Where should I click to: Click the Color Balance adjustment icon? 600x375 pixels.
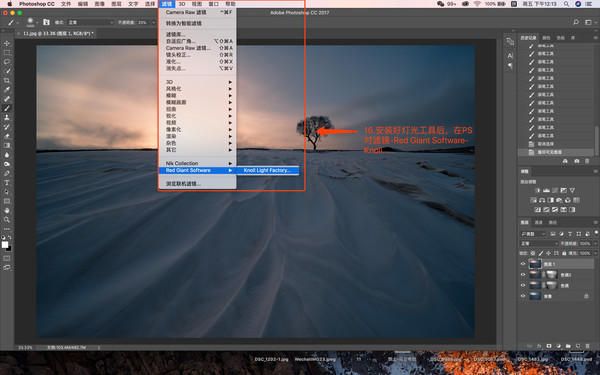click(x=542, y=200)
